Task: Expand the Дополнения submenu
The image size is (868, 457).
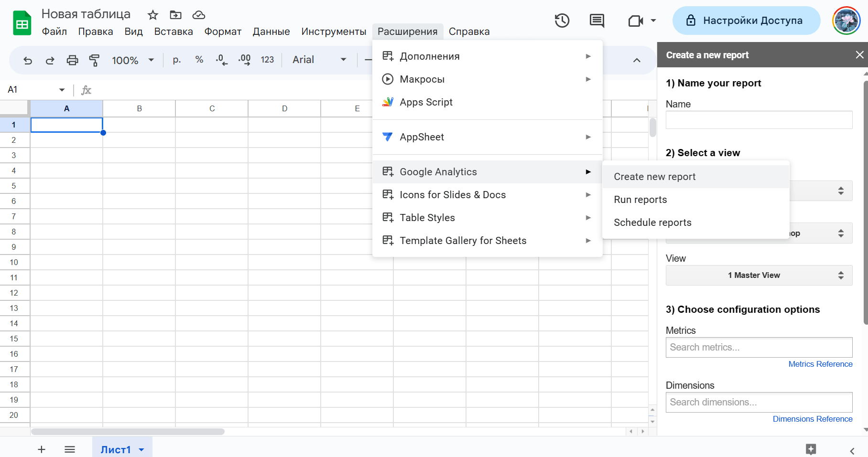Action: click(x=488, y=56)
